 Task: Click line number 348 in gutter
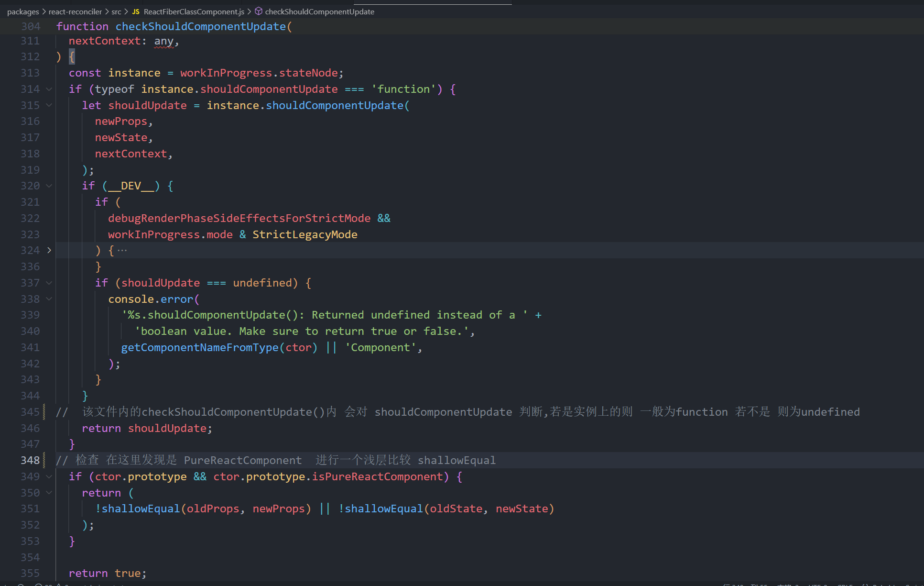coord(30,460)
